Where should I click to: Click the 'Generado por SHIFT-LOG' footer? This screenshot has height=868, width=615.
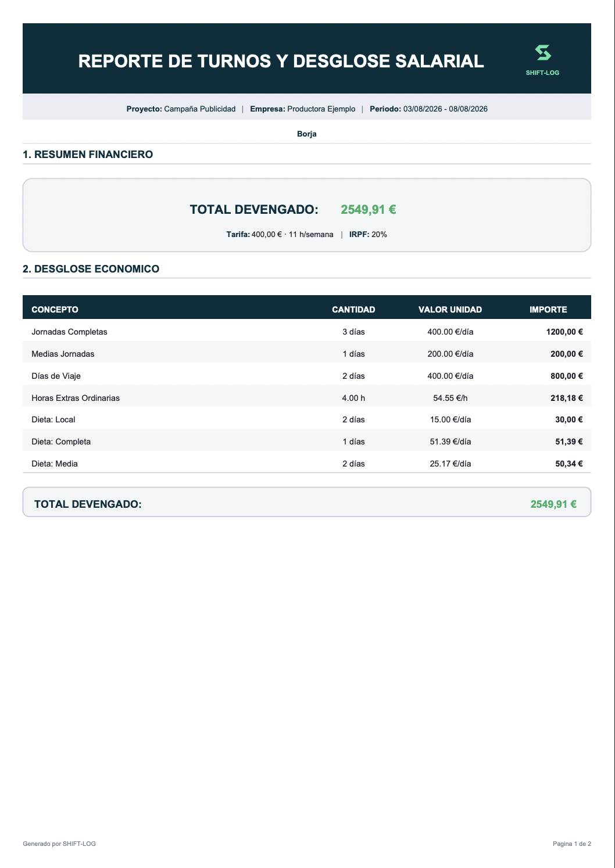click(x=59, y=844)
